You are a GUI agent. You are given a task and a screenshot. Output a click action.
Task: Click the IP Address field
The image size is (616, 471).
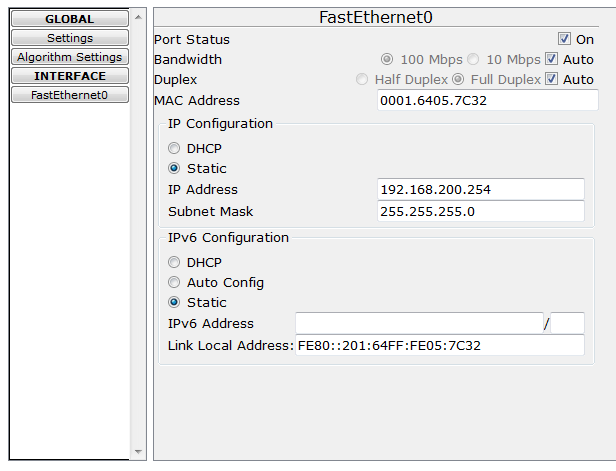point(481,189)
